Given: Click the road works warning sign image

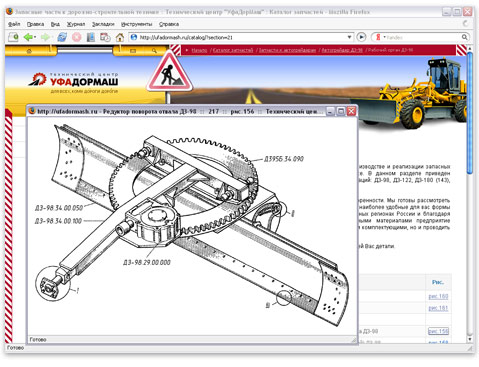Looking at the screenshot, I should click(169, 71).
